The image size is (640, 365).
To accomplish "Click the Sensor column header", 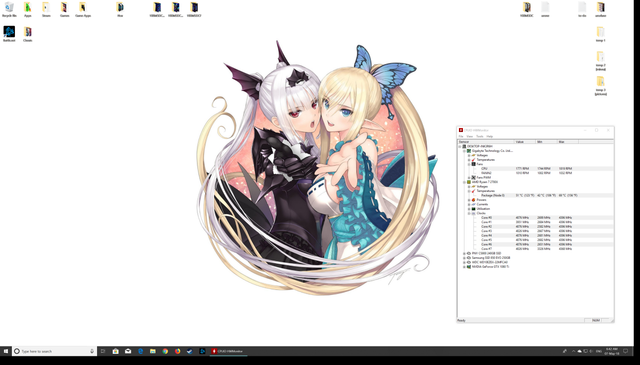I will pos(486,142).
